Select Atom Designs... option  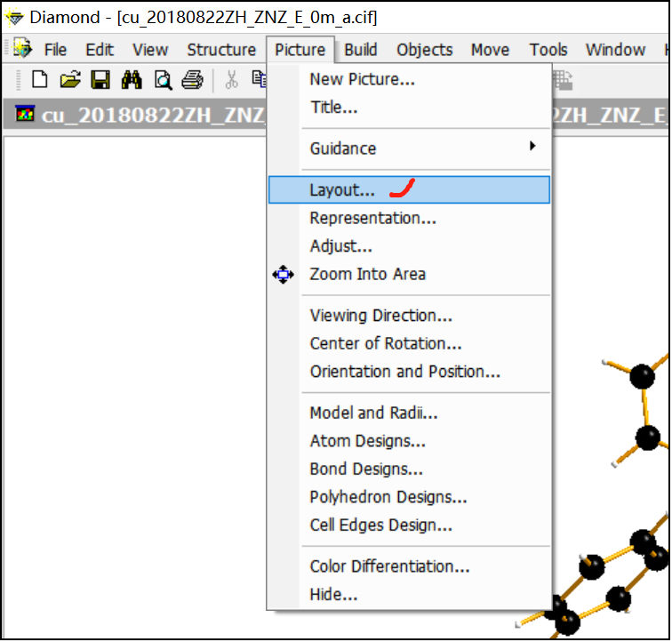tap(367, 441)
